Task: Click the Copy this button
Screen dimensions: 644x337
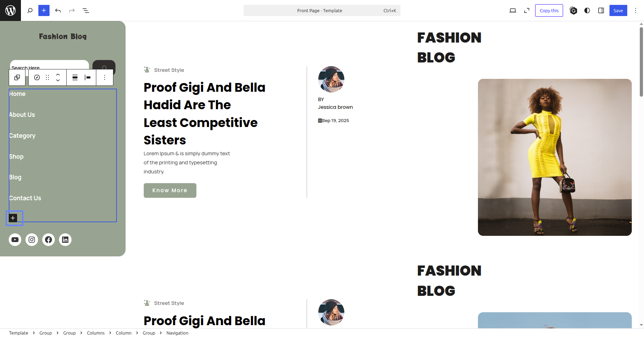Action: coord(549,10)
